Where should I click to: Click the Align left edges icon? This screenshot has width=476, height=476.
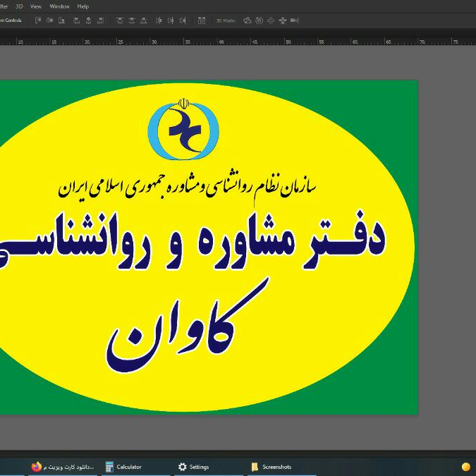tap(77, 20)
